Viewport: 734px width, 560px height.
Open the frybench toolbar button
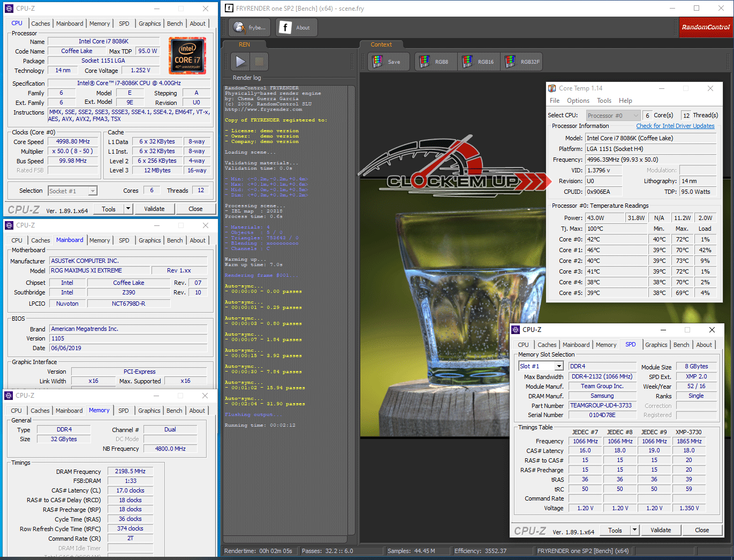[x=249, y=27]
